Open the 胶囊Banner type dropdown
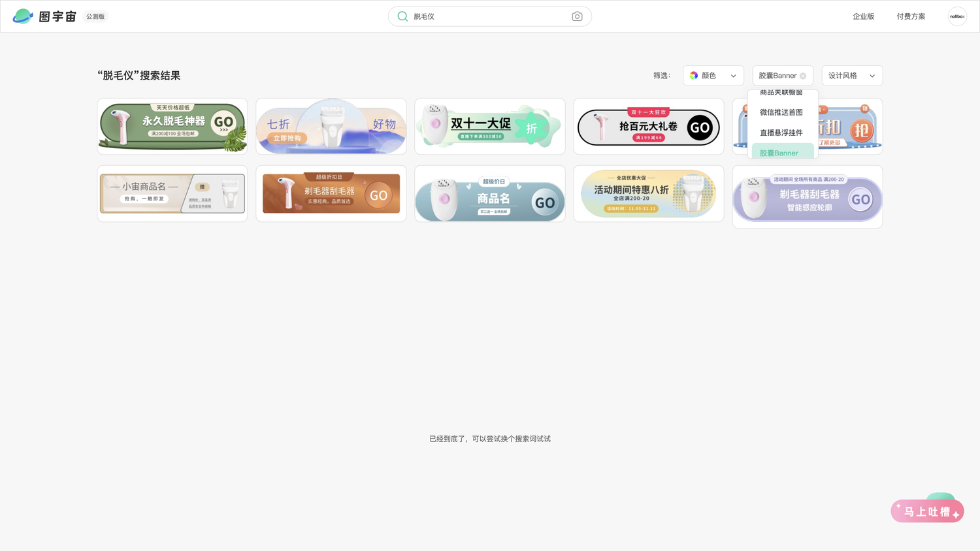This screenshot has width=980, height=551. tap(783, 76)
